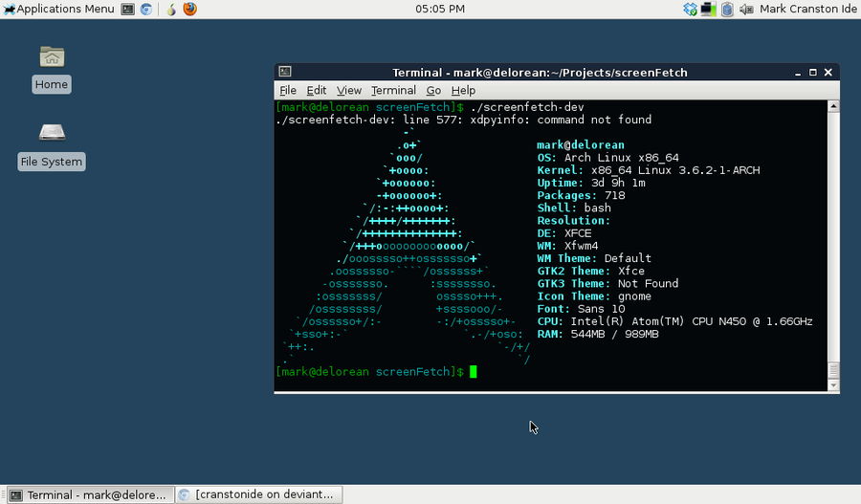Open the Dropbox tray icon
The width and height of the screenshot is (861, 504).
[x=690, y=9]
